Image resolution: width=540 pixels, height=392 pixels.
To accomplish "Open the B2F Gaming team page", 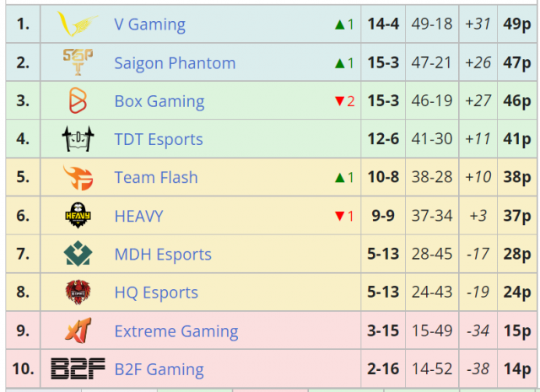I will [159, 369].
